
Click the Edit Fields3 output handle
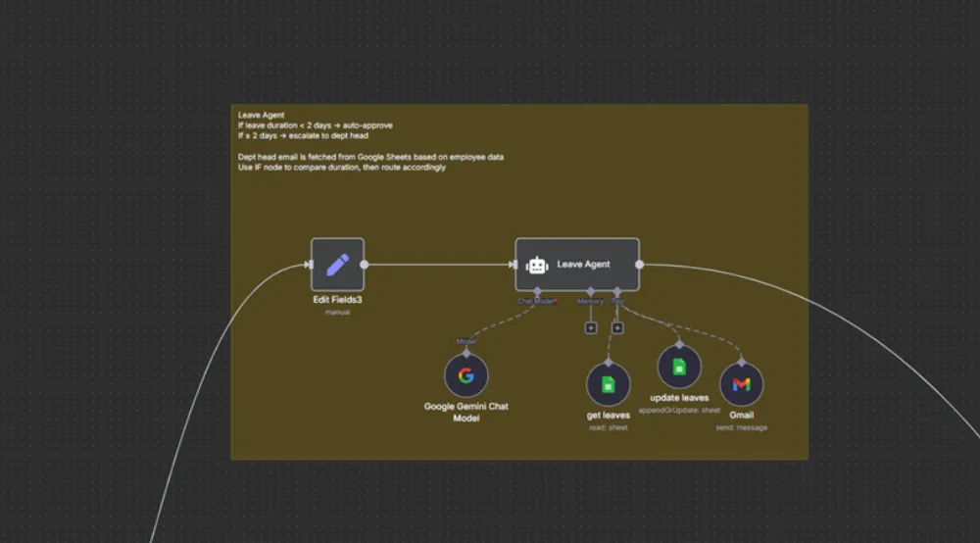[x=365, y=264]
